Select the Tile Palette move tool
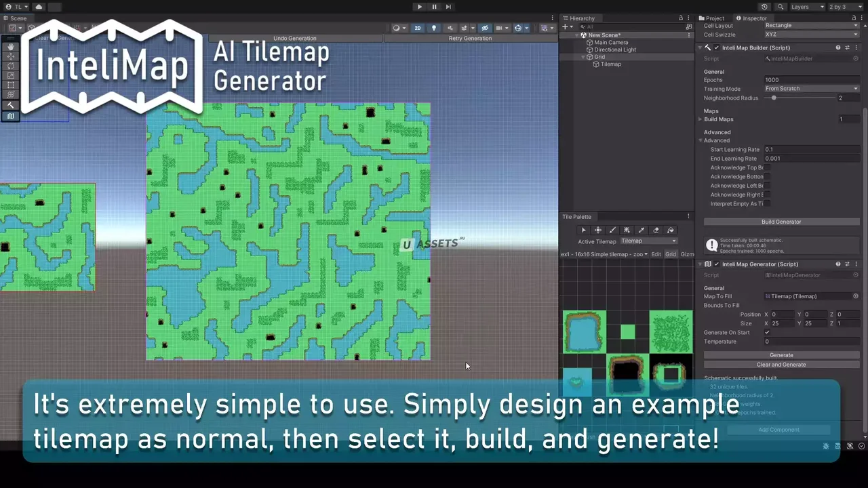This screenshot has width=868, height=488. [x=598, y=230]
